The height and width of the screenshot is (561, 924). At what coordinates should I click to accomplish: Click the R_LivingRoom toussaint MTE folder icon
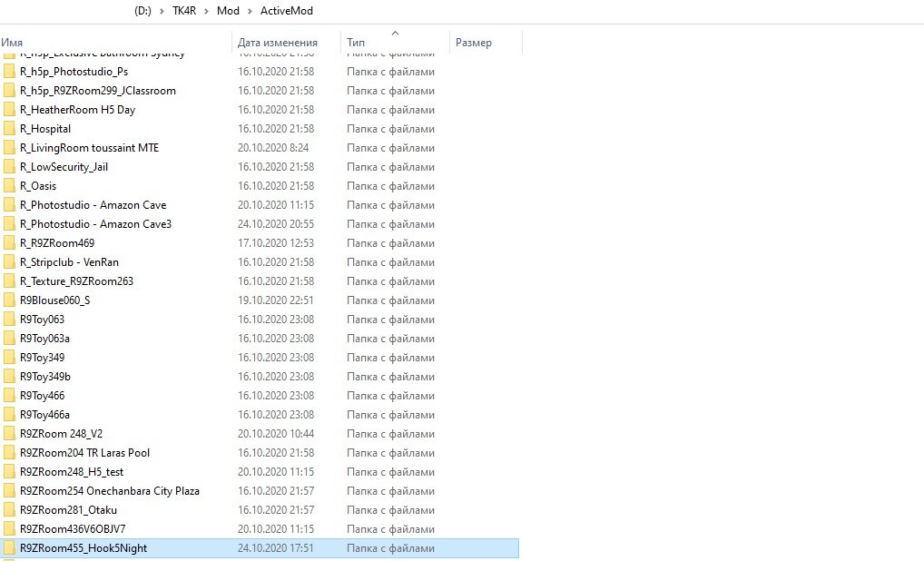point(9,148)
